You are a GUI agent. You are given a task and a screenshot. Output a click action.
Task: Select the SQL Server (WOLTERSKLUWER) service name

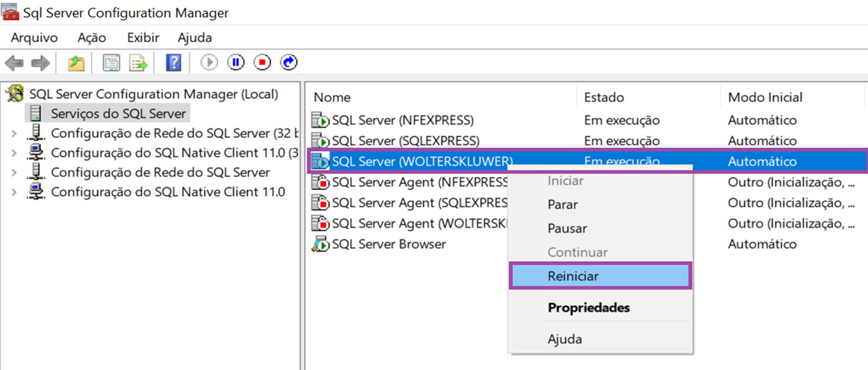pyautogui.click(x=422, y=162)
